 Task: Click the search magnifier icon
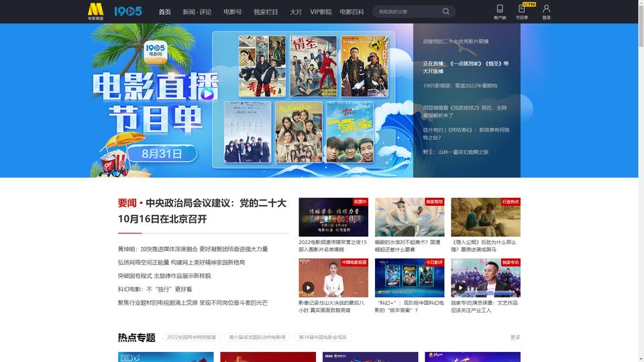pyautogui.click(x=446, y=11)
